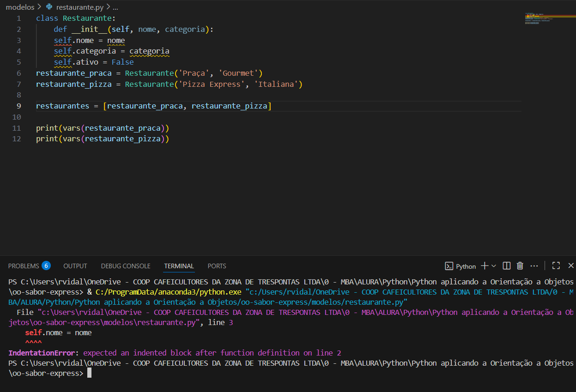Click the terminal prompt cursor at oo-sabor-express
Screen dimensions: 576x392
89,373
